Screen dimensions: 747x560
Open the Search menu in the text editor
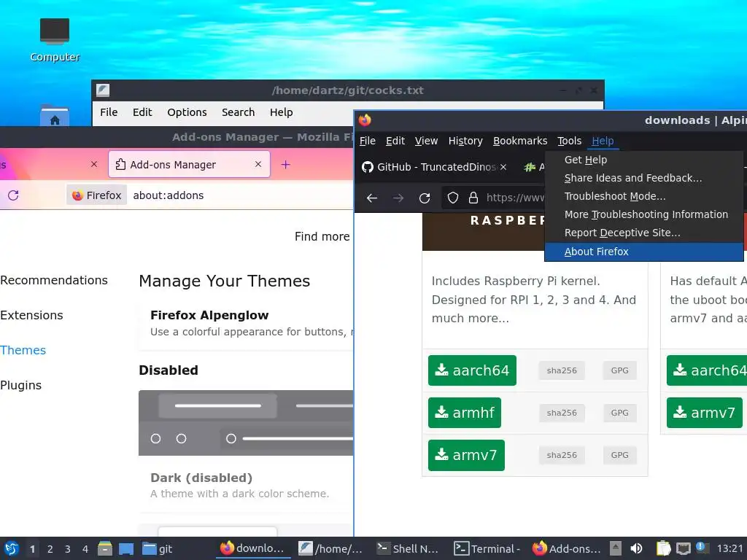click(239, 112)
